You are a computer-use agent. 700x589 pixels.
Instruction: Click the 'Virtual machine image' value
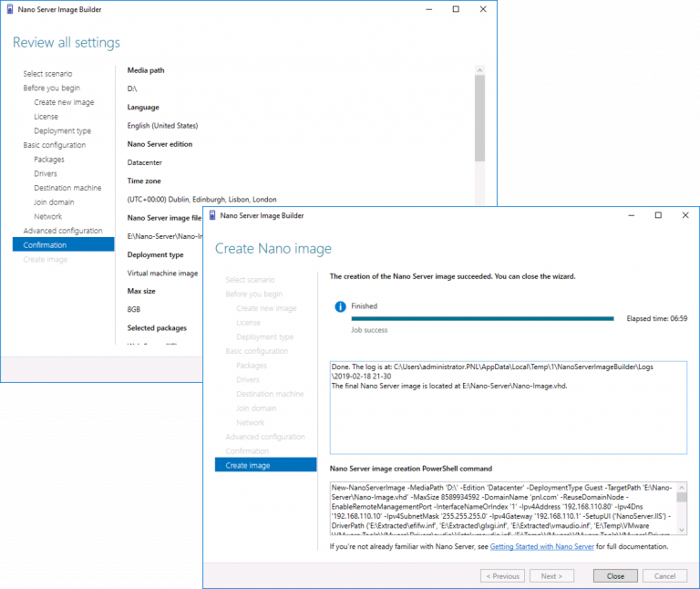pos(162,274)
